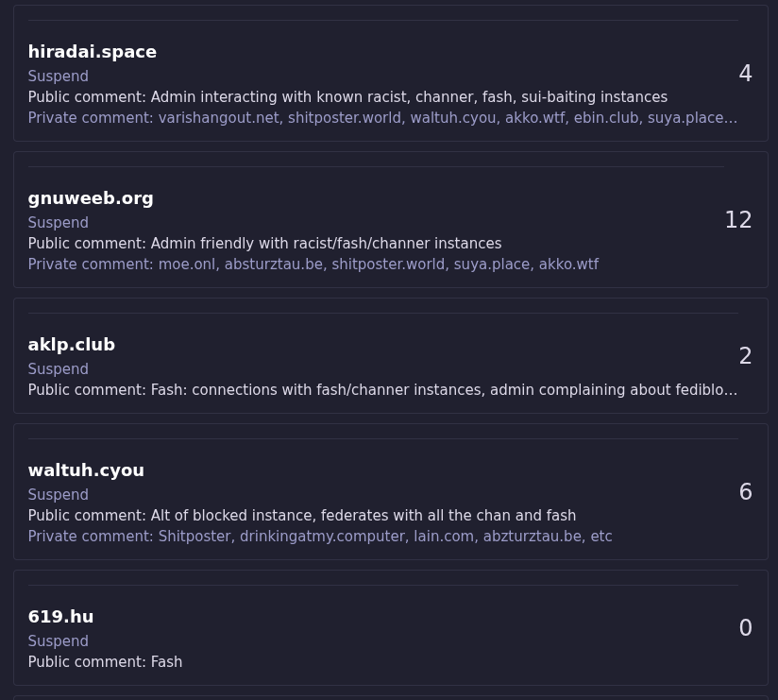The image size is (778, 700).
Task: Click the account count 6 for waltuh.cyou
Action: 745,492
